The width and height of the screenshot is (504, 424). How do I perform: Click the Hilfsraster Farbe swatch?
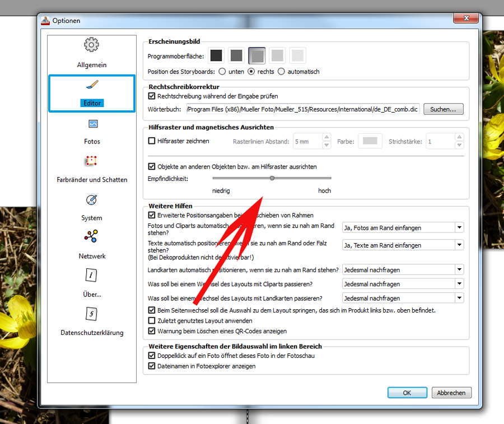pyautogui.click(x=370, y=141)
